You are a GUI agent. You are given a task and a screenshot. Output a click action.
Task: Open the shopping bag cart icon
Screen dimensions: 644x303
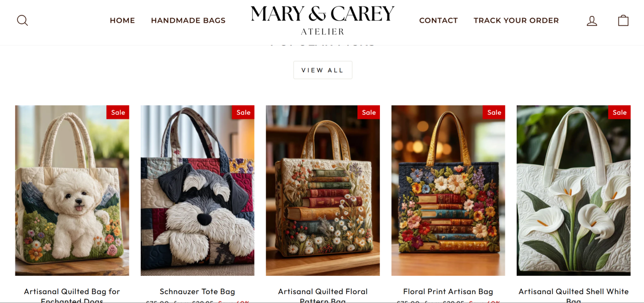pos(623,20)
